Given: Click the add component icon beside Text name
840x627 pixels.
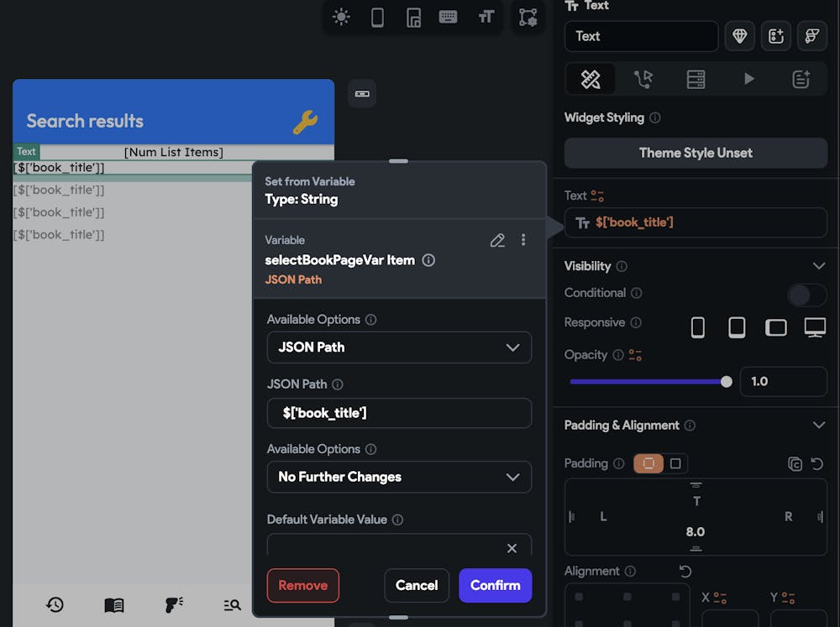Looking at the screenshot, I should [775, 36].
